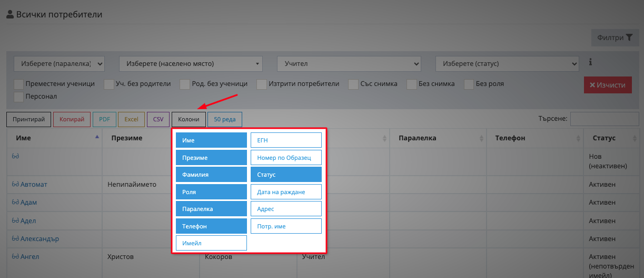Check the Изтрити потребители checkbox

tap(262, 84)
